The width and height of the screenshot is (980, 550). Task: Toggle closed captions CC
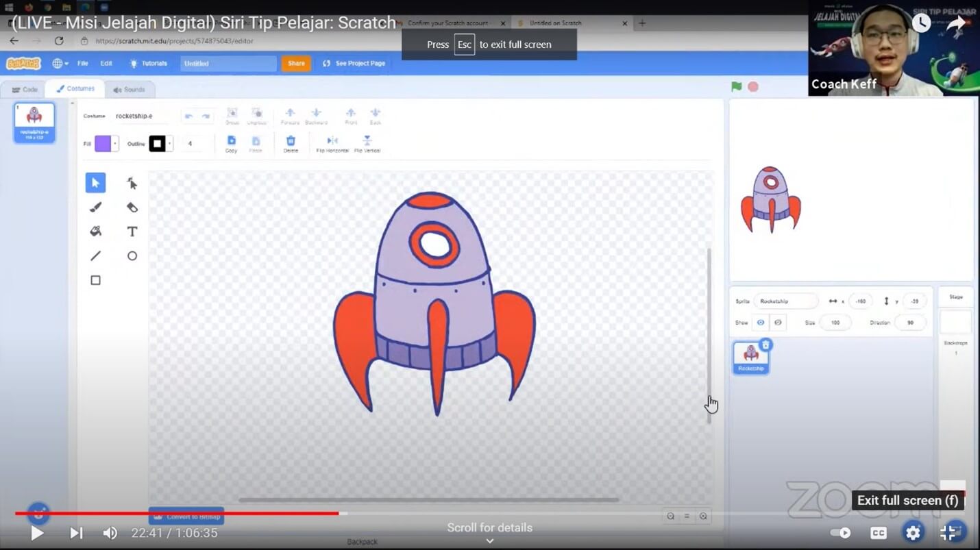pyautogui.click(x=878, y=533)
